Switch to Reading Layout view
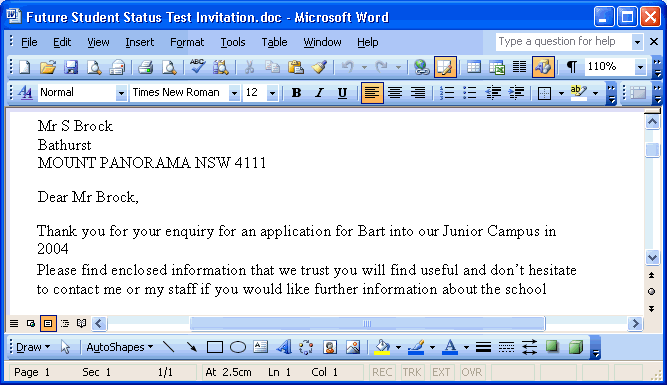This screenshot has height=385, width=667. click(82, 324)
